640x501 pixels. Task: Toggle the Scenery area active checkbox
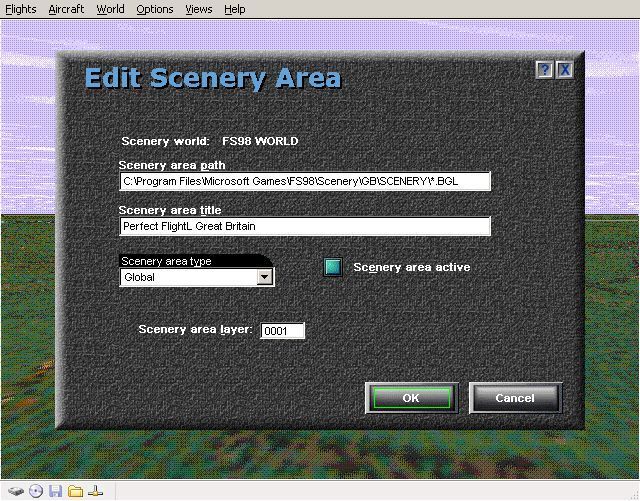pyautogui.click(x=333, y=267)
